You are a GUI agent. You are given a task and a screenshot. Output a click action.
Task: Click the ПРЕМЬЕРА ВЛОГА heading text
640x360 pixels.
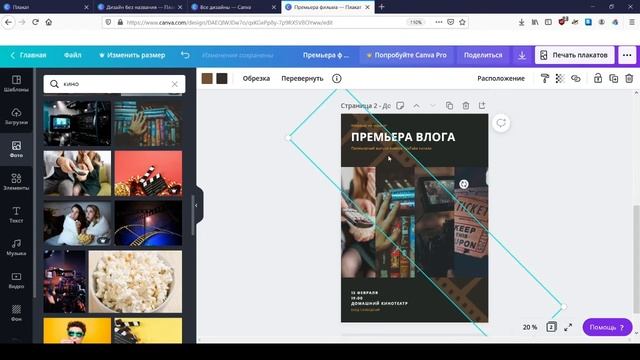pyautogui.click(x=403, y=137)
